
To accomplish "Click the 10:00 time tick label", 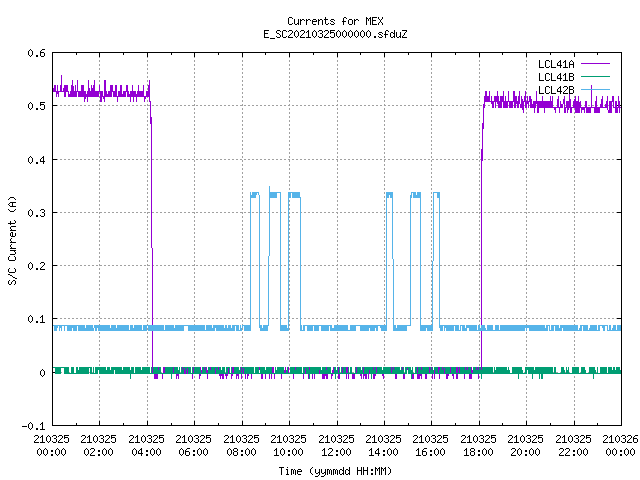I will (x=288, y=452).
